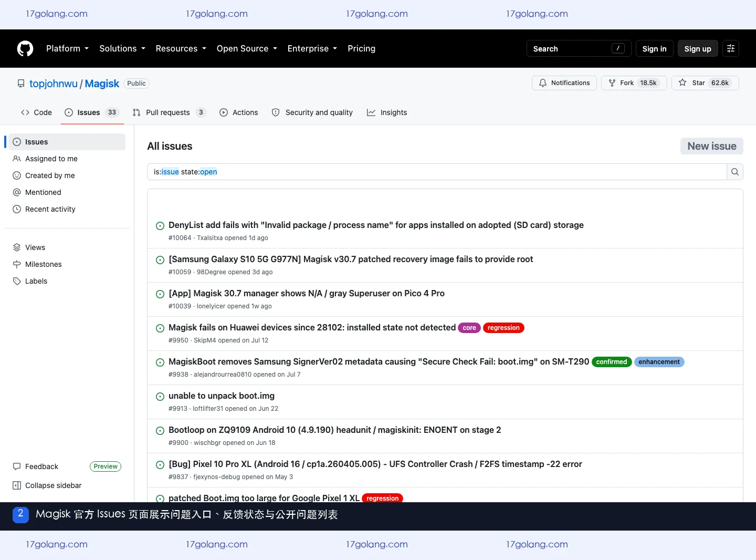Open the unable to unpack boot.img issue

[222, 396]
